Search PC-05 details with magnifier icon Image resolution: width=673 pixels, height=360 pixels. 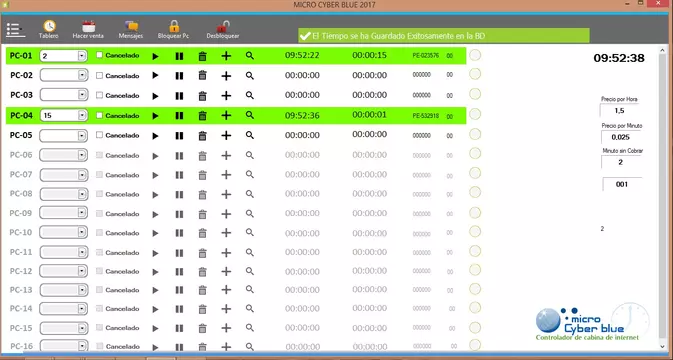250,135
